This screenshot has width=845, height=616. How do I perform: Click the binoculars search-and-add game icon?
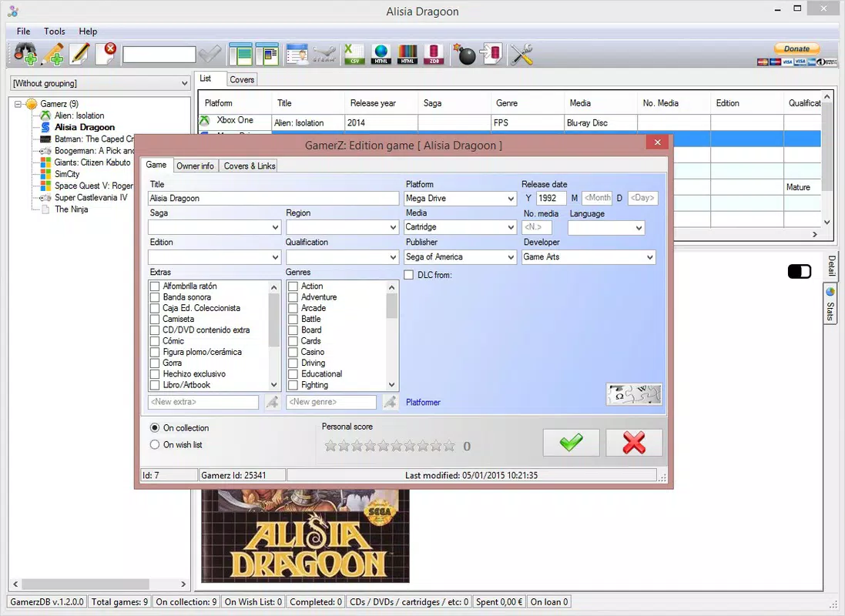(x=25, y=54)
